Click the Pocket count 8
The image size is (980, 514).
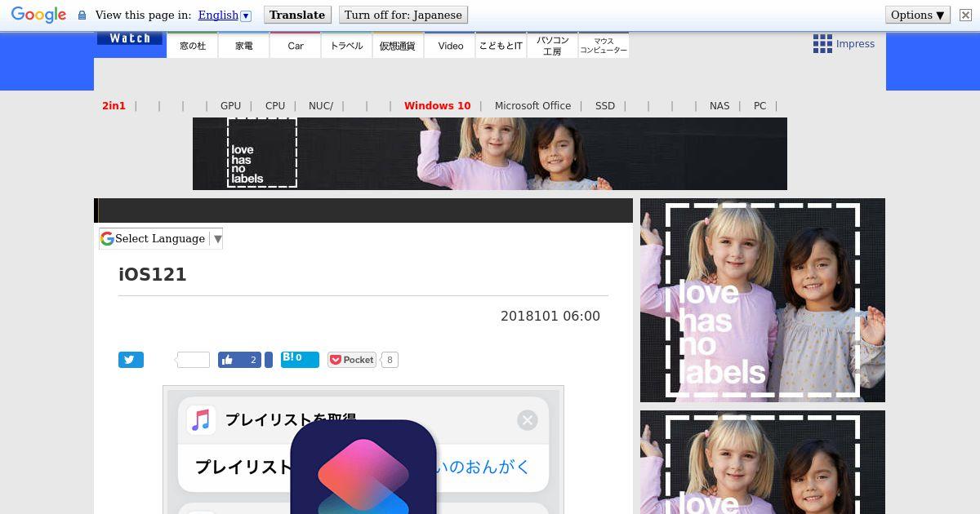(390, 360)
